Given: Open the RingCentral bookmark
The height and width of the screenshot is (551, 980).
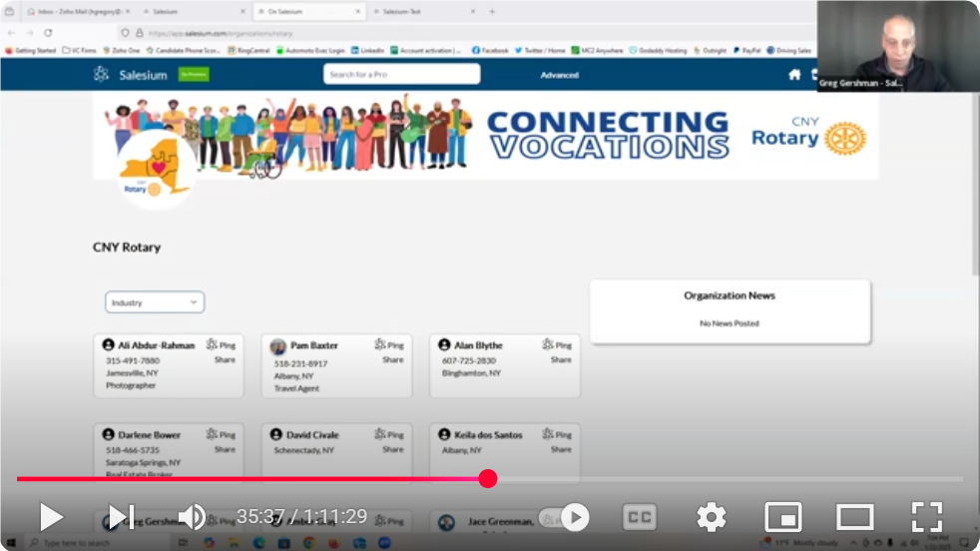Looking at the screenshot, I should 249,50.
